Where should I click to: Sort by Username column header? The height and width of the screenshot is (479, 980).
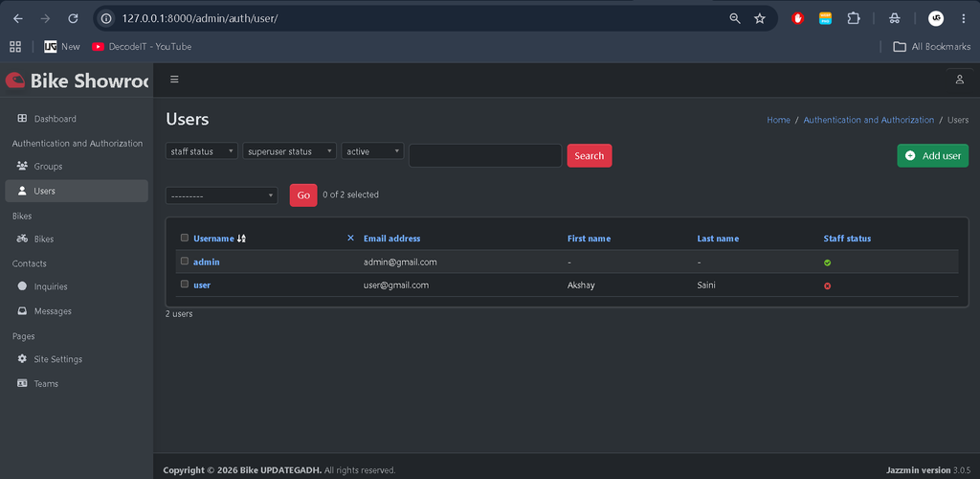213,239
